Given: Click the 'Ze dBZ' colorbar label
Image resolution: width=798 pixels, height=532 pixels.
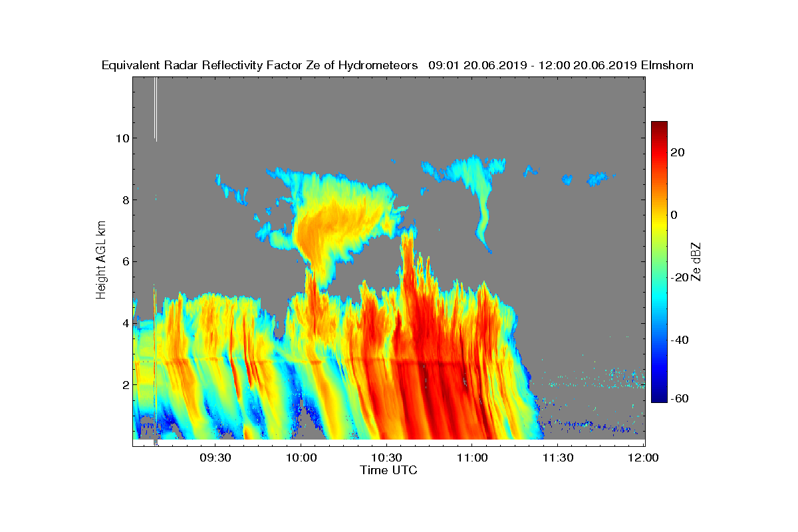Looking at the screenshot, I should click(x=696, y=262).
